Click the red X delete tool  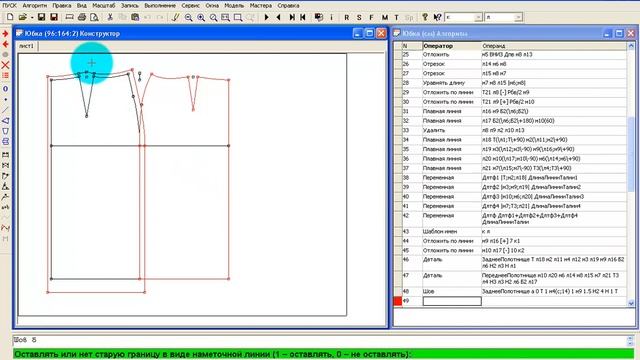point(5,65)
